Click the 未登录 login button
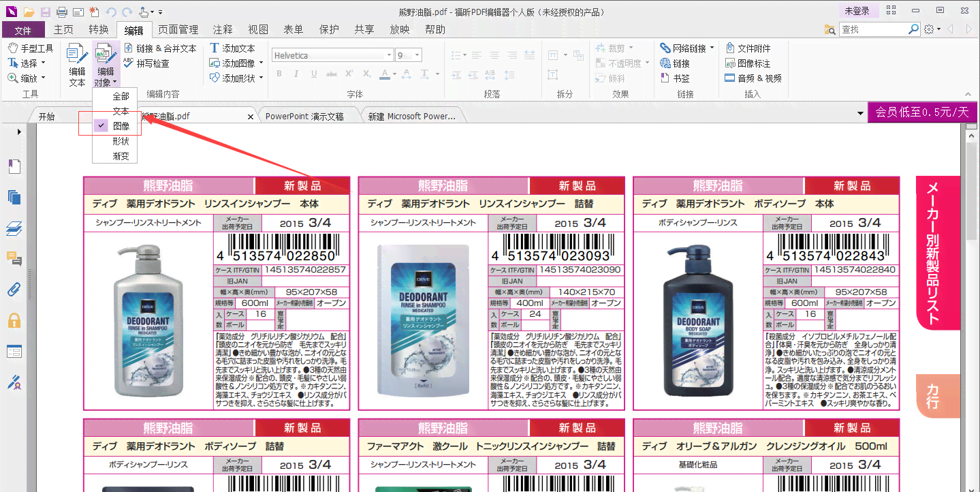980x492 pixels. (857, 11)
